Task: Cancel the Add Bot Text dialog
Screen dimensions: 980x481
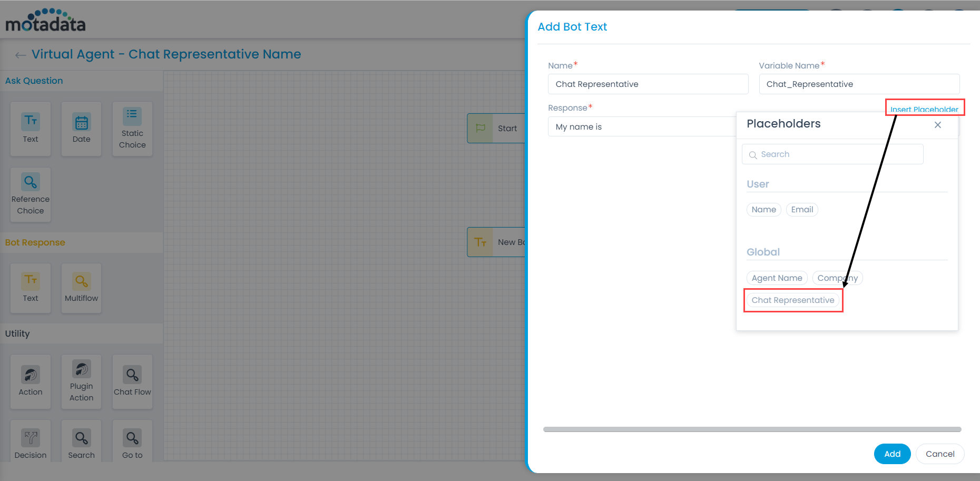Action: 940,454
